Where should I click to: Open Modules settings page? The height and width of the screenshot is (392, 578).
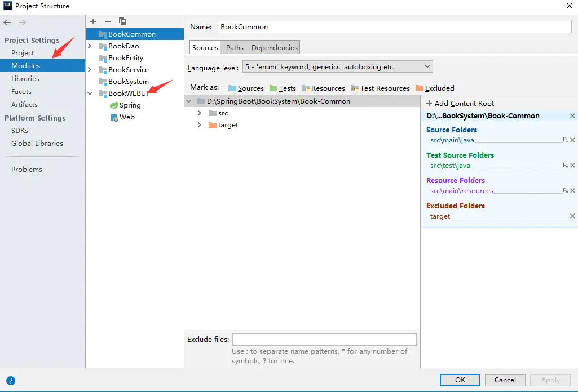42,65
